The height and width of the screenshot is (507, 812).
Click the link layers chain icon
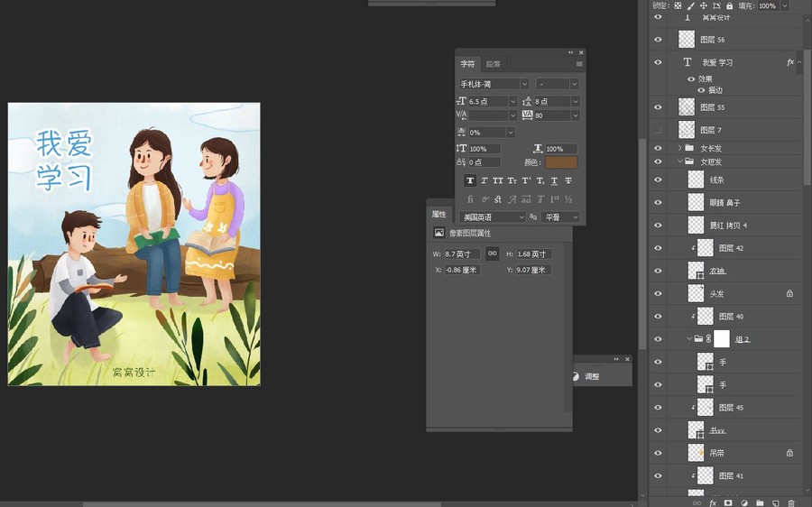[x=697, y=502]
